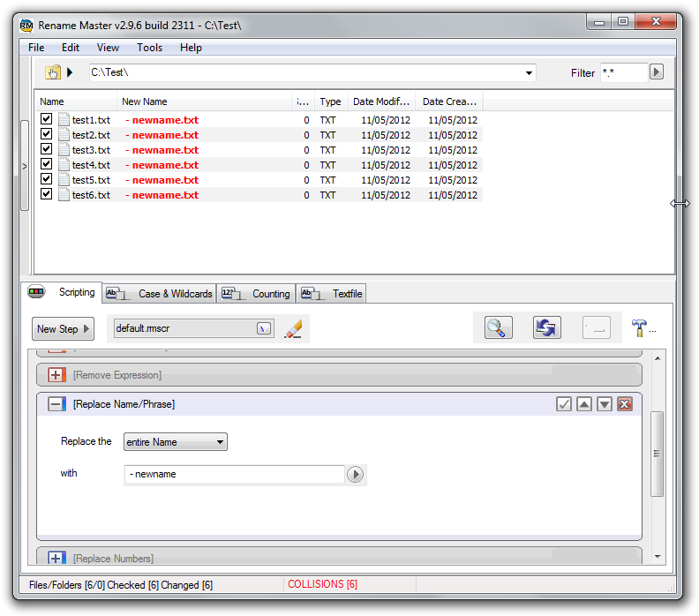This screenshot has height=616, width=699.
Task: Click script panel scroll down arrow
Action: click(x=658, y=556)
